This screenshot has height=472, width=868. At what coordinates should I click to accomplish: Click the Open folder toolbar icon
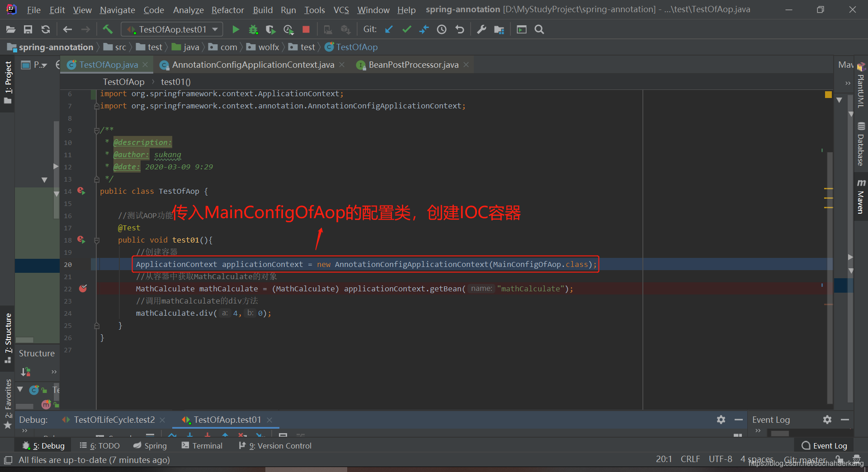click(11, 29)
